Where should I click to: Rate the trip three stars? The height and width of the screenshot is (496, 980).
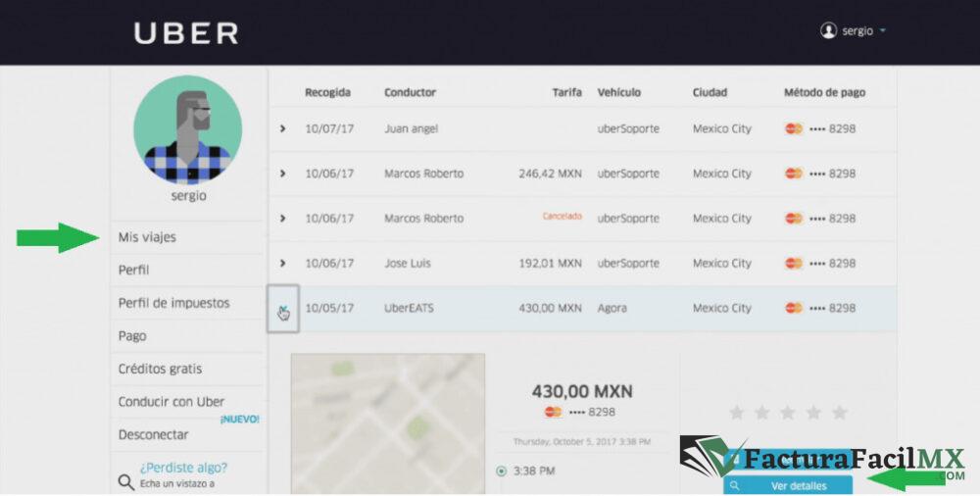(x=788, y=412)
